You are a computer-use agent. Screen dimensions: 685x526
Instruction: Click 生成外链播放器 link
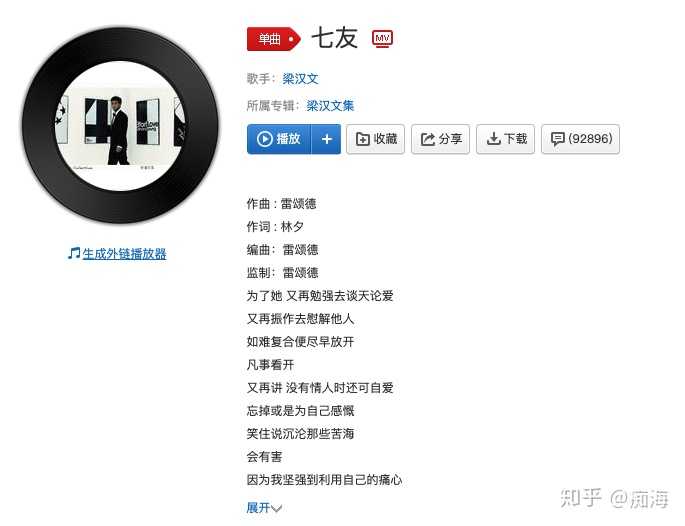coord(125,253)
